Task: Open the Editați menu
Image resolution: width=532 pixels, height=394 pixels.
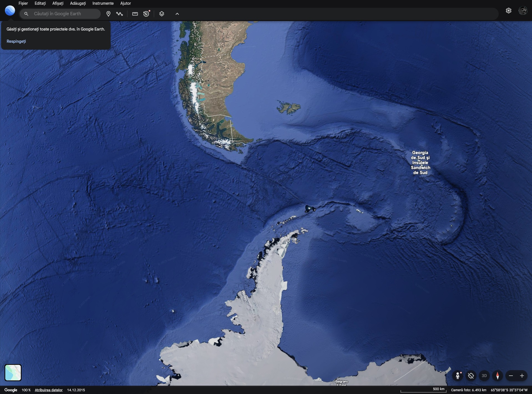Action: tap(40, 3)
